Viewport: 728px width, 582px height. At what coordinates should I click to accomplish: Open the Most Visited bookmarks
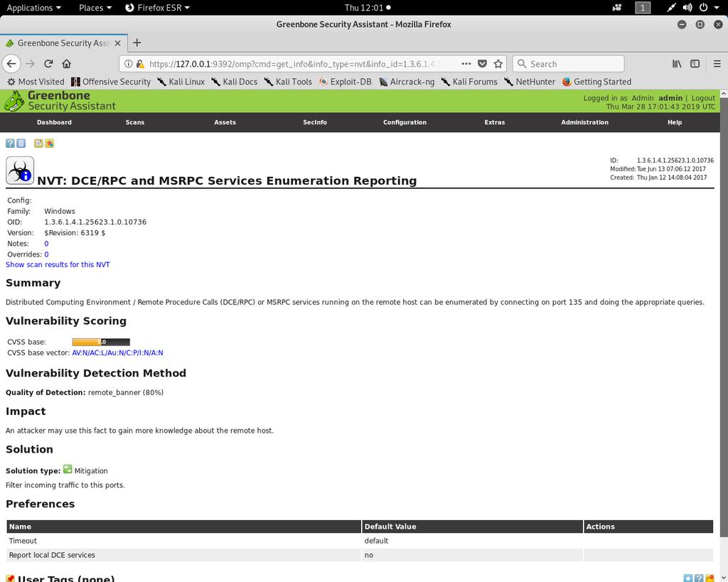tap(36, 82)
